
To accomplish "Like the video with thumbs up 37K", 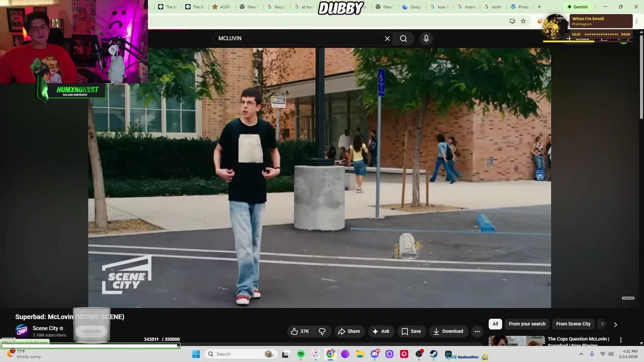I will [x=300, y=331].
